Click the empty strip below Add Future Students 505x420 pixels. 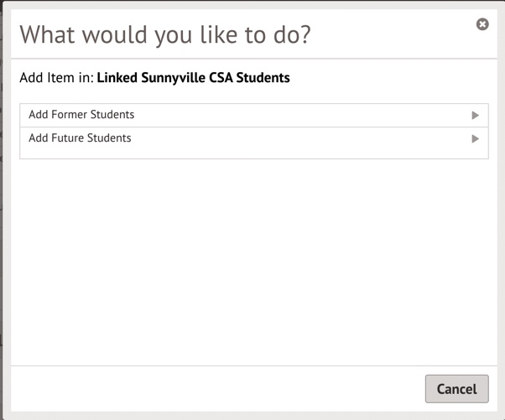click(x=253, y=154)
